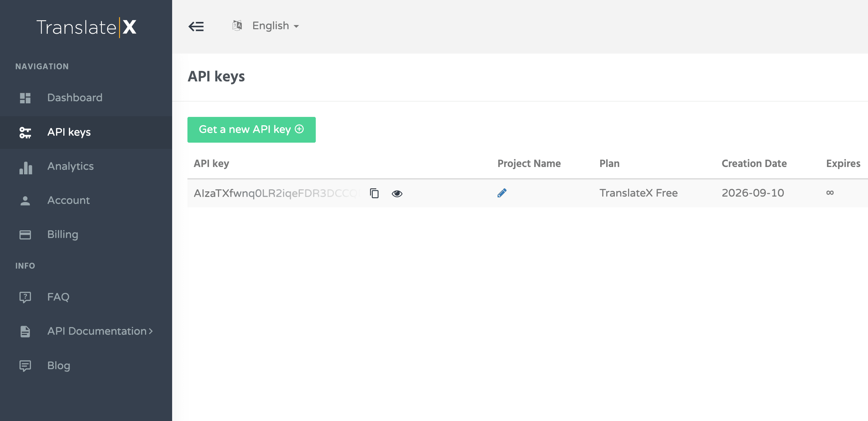
Task: Open the English language dropdown
Action: [x=275, y=26]
